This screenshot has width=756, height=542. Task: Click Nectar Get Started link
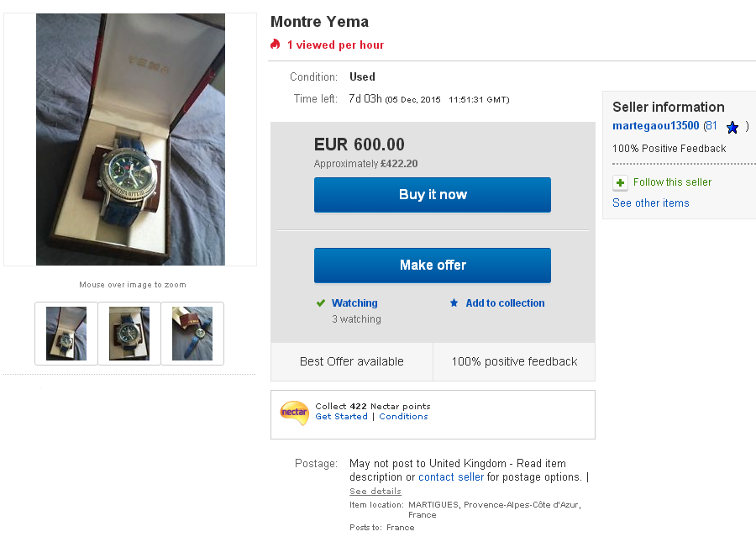tap(341, 417)
